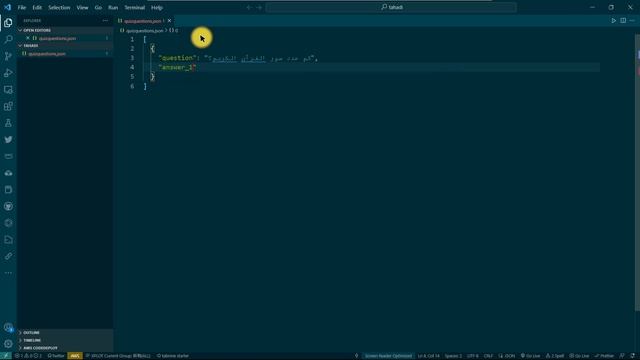Click quizquestions.json in the breadcrumb bar
640x360 pixels.
pos(144,31)
